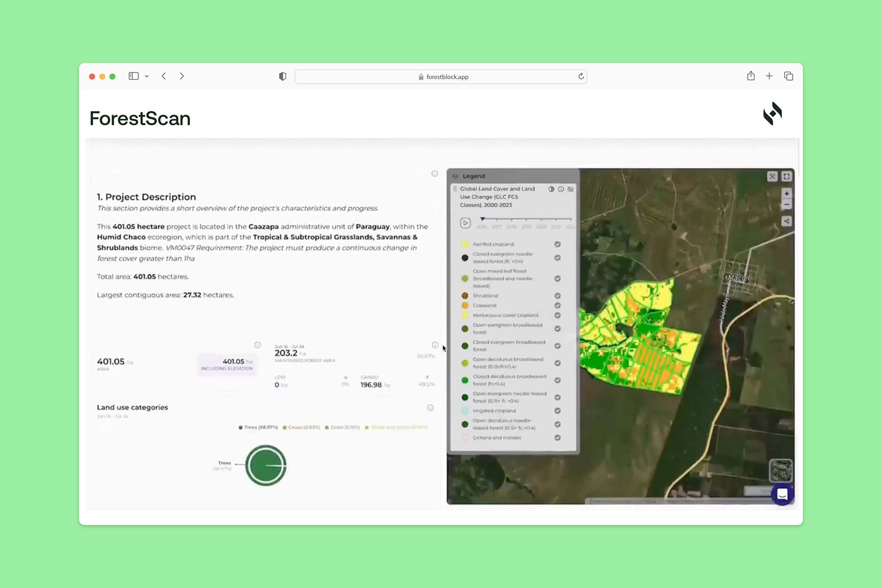The image size is (882, 588).
Task: Enter map fullscreen mode
Action: (786, 176)
